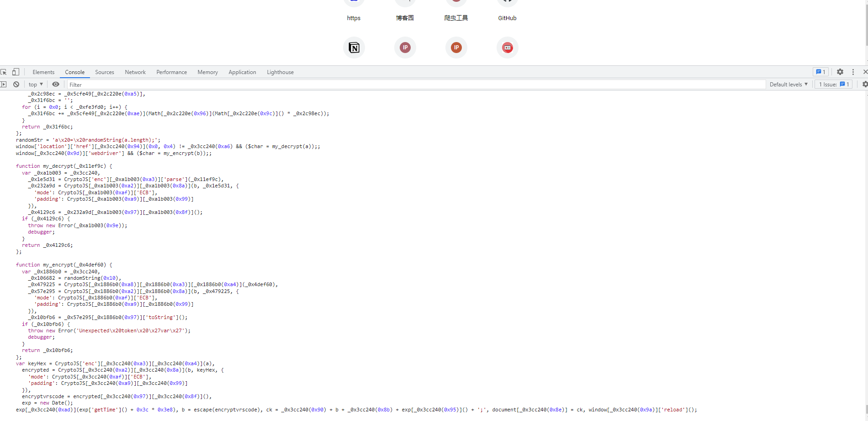Click the issues counter badge beside DevTools settings

(821, 72)
